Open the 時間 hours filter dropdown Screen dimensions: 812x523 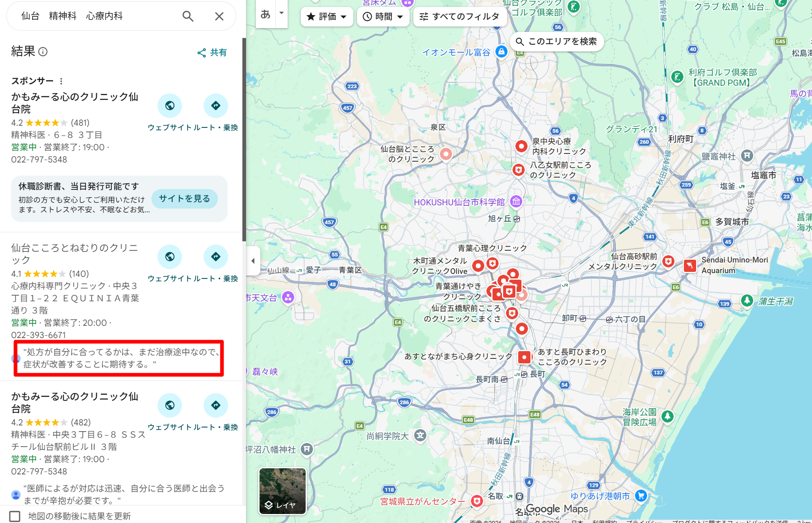point(383,17)
